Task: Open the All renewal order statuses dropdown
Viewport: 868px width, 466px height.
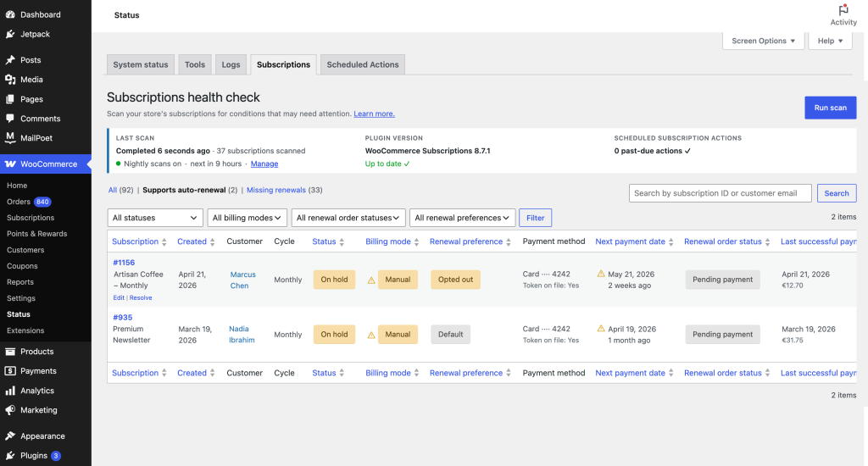Action: coord(348,218)
